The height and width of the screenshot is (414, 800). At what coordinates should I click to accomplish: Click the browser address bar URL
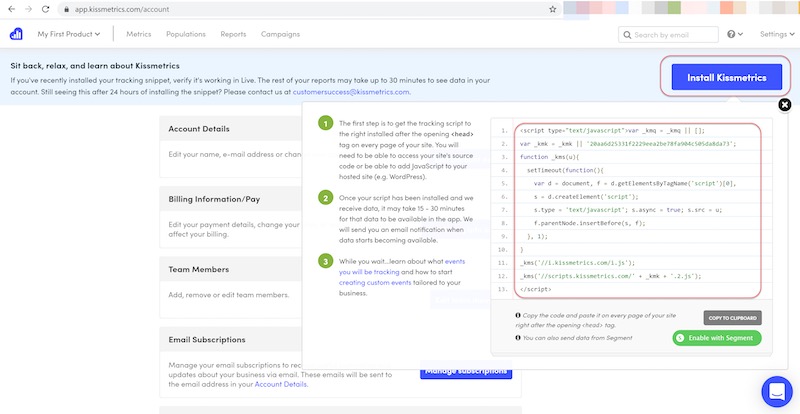click(122, 9)
